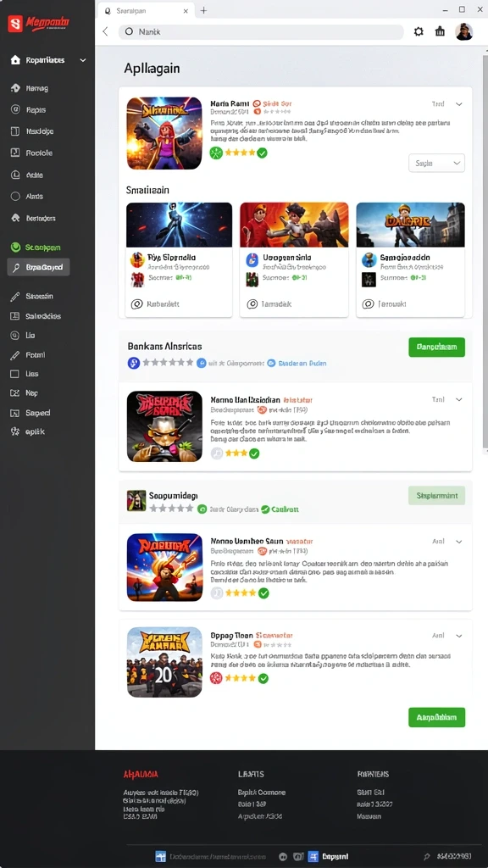
Task: Click the Rabanlett comment icon
Action: coord(136,304)
